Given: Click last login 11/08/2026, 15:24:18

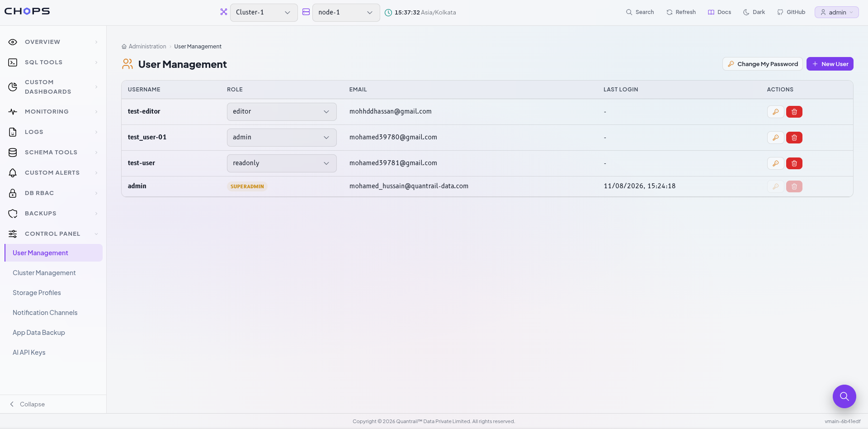Looking at the screenshot, I should pyautogui.click(x=640, y=186).
